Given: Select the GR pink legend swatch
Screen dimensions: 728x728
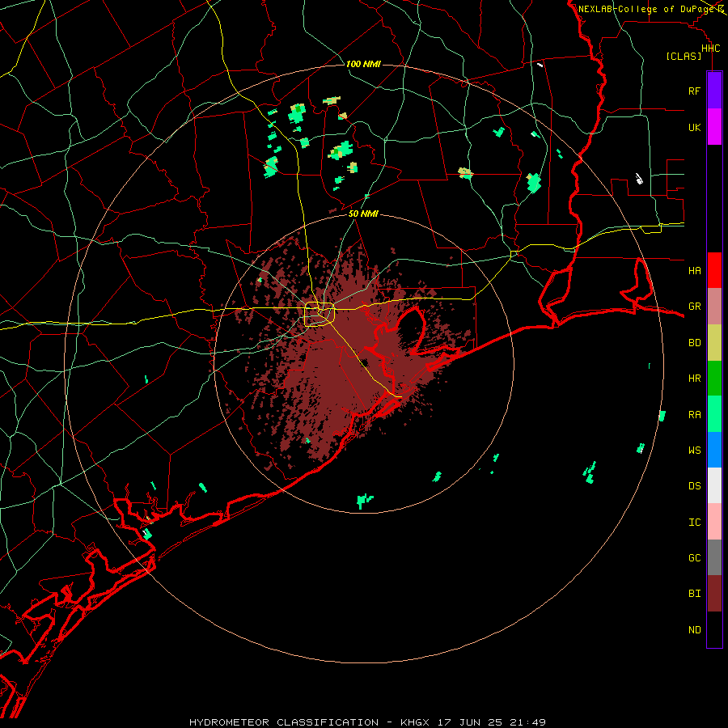Looking at the screenshot, I should click(714, 306).
